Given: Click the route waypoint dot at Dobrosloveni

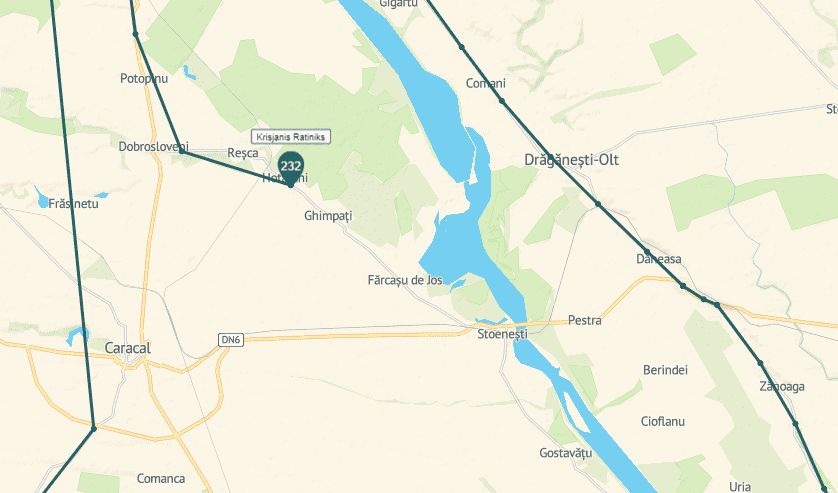Looking at the screenshot, I should (182, 152).
